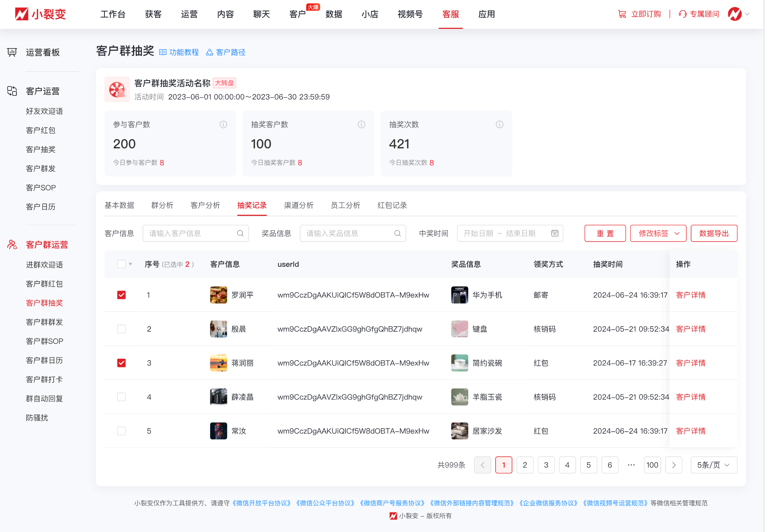Click the 客户路径 icon

pyautogui.click(x=210, y=52)
